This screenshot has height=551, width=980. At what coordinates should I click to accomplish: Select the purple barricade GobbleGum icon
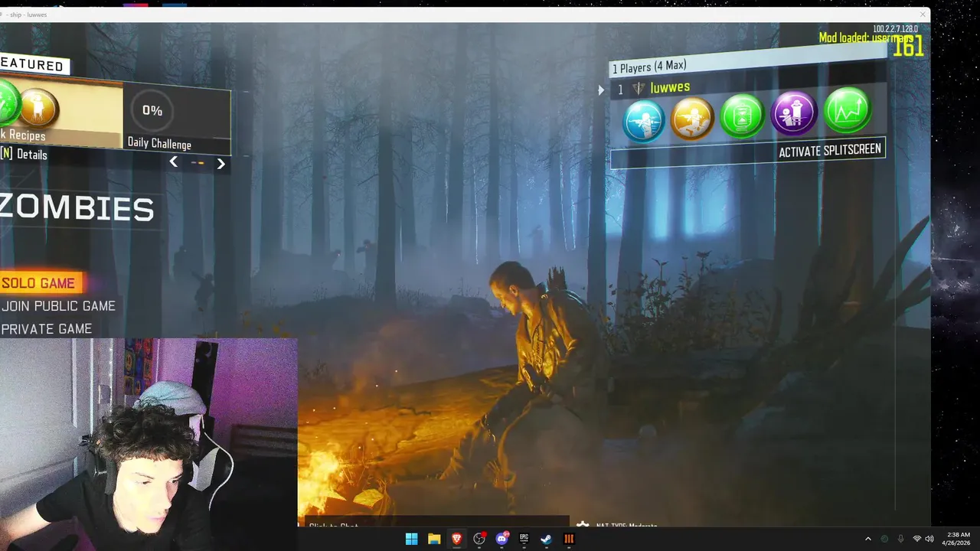794,113
